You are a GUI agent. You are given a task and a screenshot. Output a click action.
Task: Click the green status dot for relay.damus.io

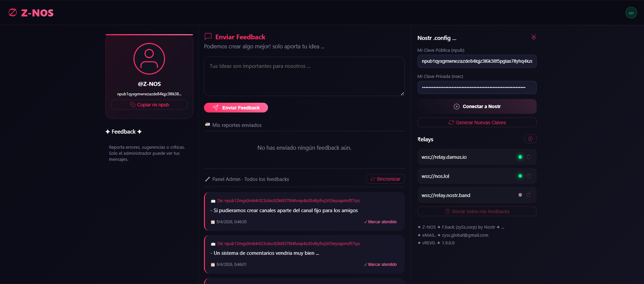[520, 157]
